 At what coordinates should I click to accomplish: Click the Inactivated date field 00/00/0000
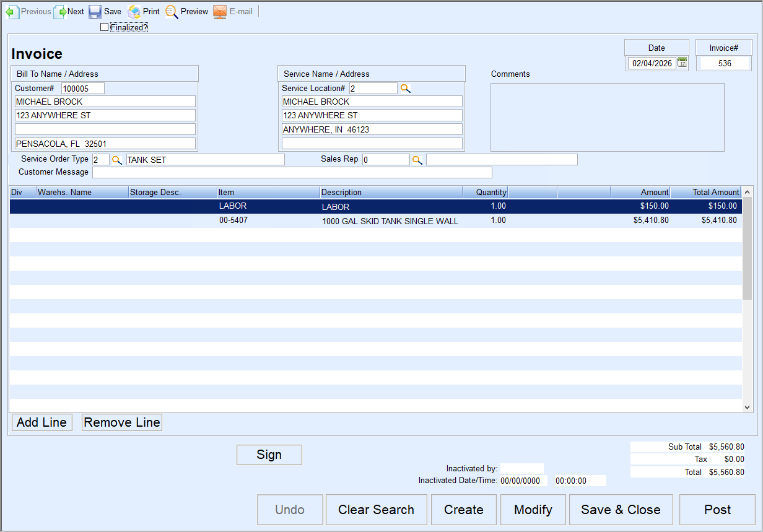click(x=523, y=481)
